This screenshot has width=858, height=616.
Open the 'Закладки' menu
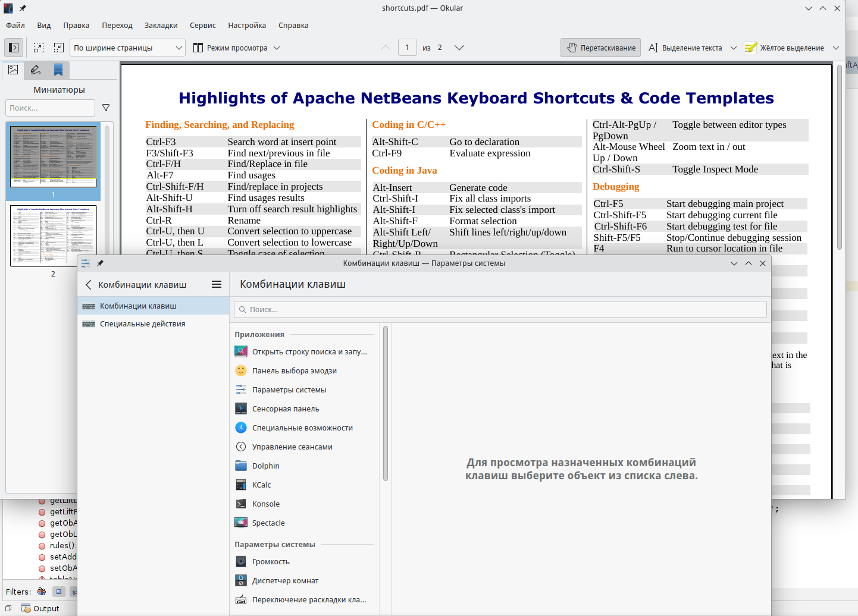click(161, 26)
